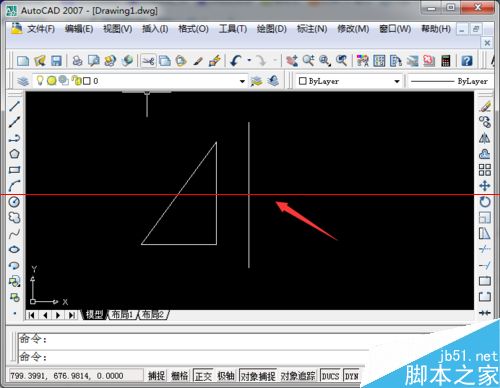This screenshot has width=500, height=388.
Task: Toggle DUCS mode
Action: pyautogui.click(x=330, y=376)
